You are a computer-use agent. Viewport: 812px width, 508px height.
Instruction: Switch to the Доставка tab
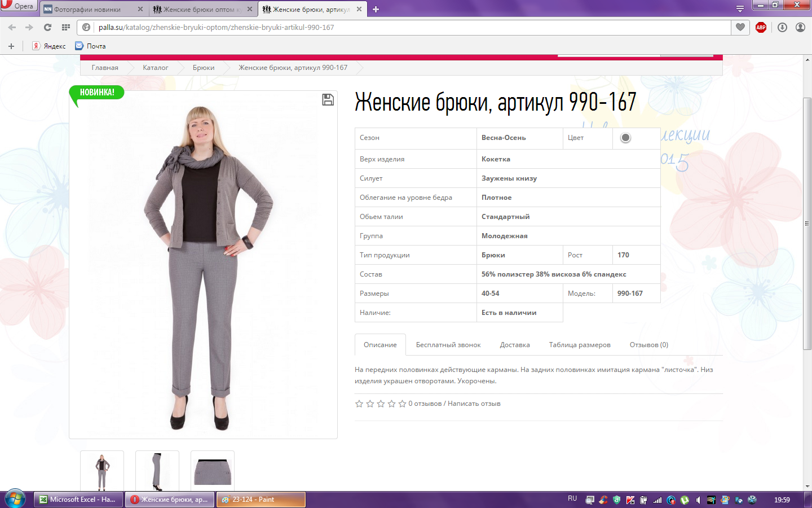click(514, 345)
